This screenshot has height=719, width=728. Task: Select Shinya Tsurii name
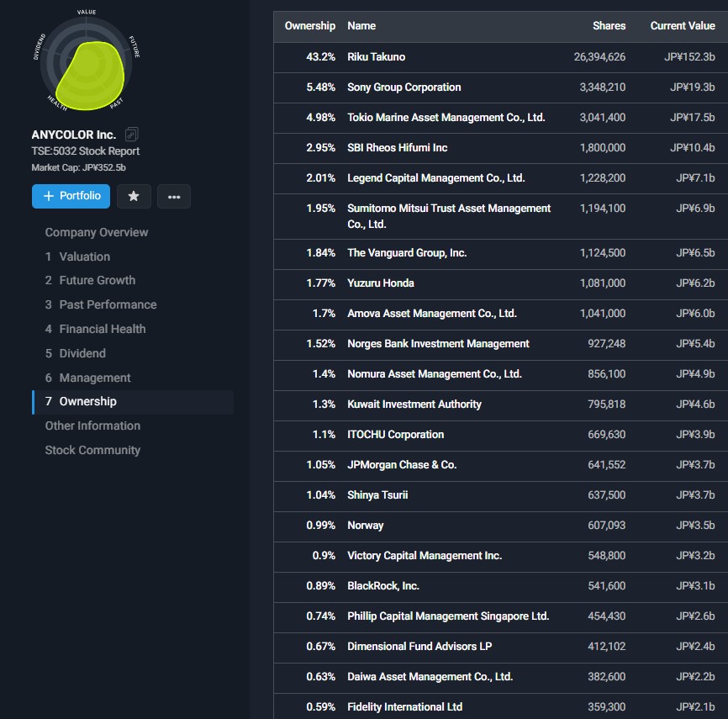(x=377, y=494)
